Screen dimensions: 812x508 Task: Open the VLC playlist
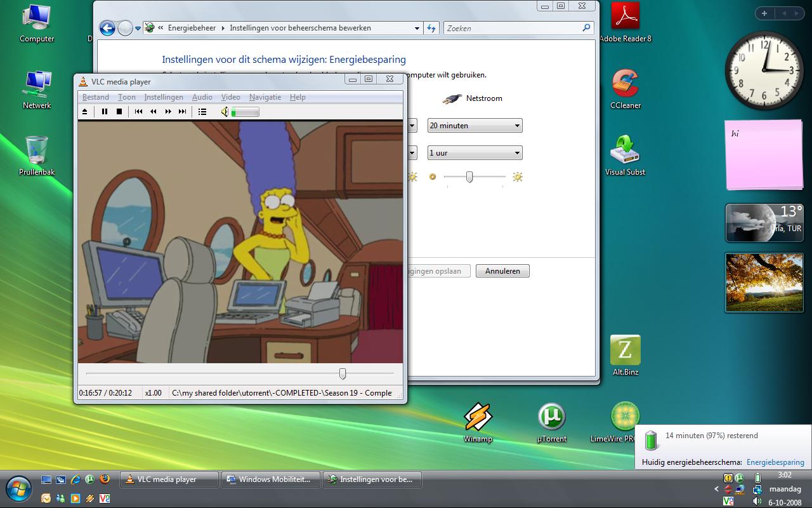[x=202, y=112]
